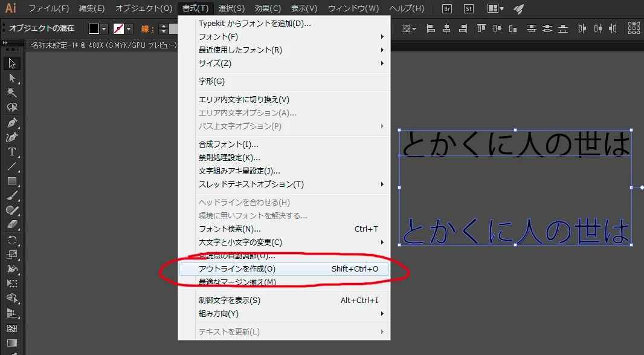Click Vertical Align Center icon
This screenshot has width=644, height=355.
click(497, 28)
